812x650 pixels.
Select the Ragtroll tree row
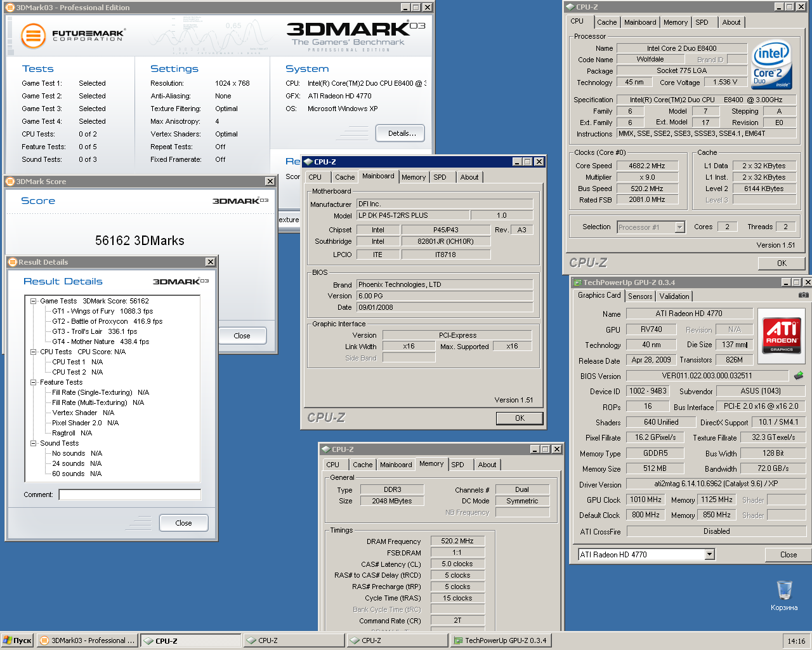[72, 433]
